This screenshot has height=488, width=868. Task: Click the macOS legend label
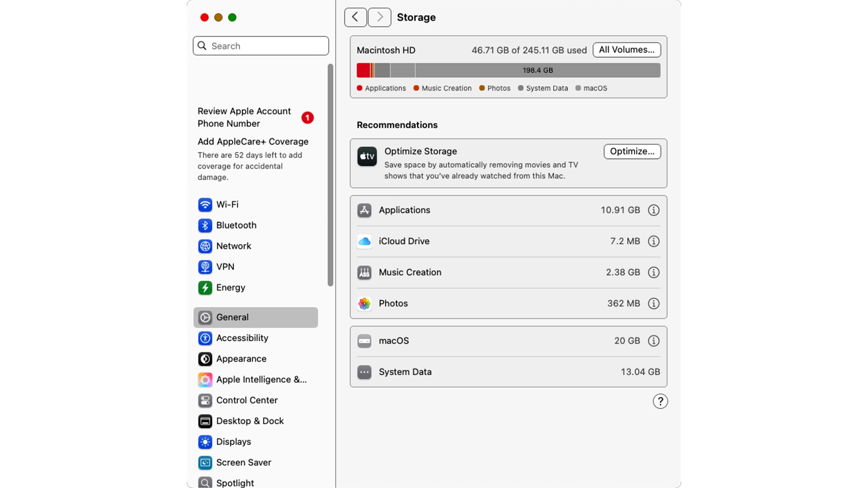[x=595, y=88]
